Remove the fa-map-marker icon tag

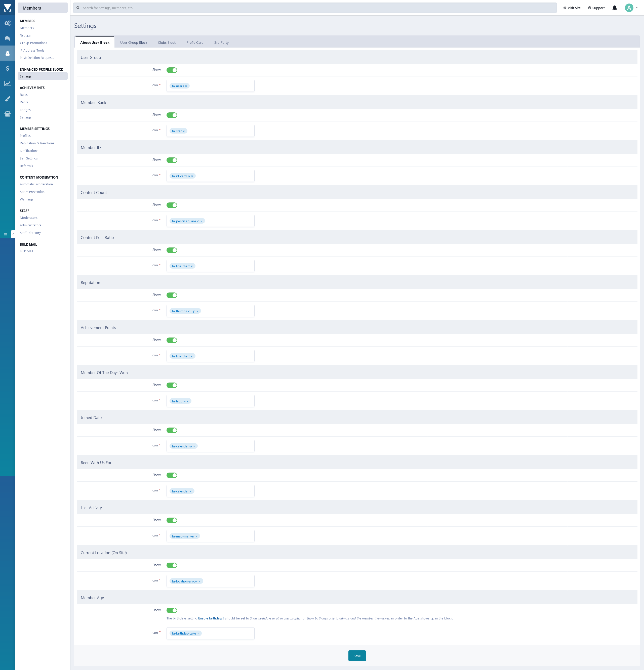coord(196,536)
